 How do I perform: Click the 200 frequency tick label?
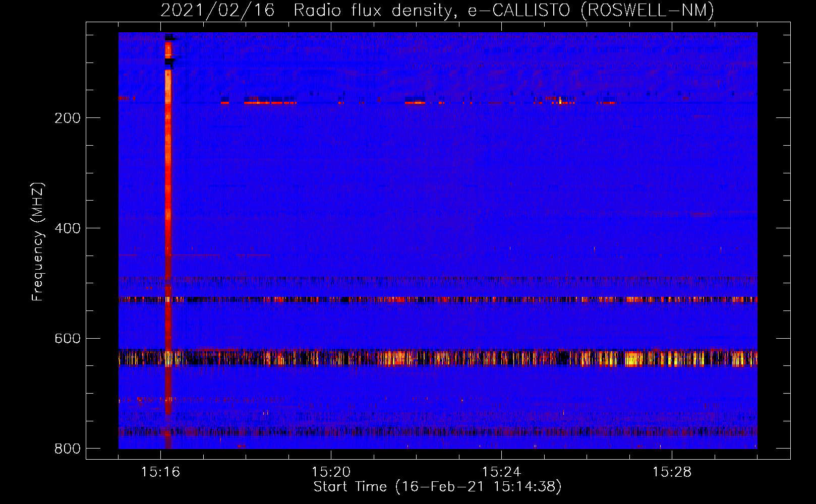[x=68, y=118]
